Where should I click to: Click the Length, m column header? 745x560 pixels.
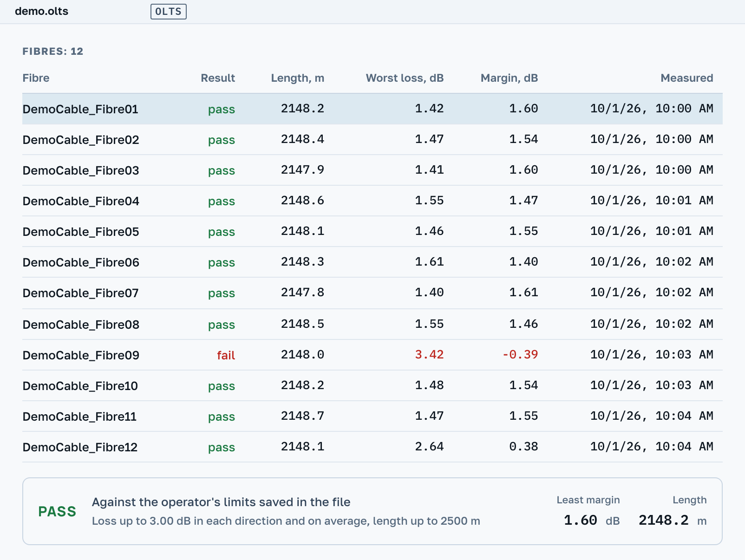[298, 78]
